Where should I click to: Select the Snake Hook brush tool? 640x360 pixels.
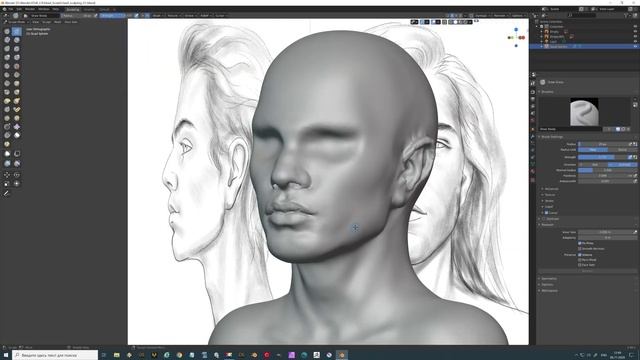(16, 100)
